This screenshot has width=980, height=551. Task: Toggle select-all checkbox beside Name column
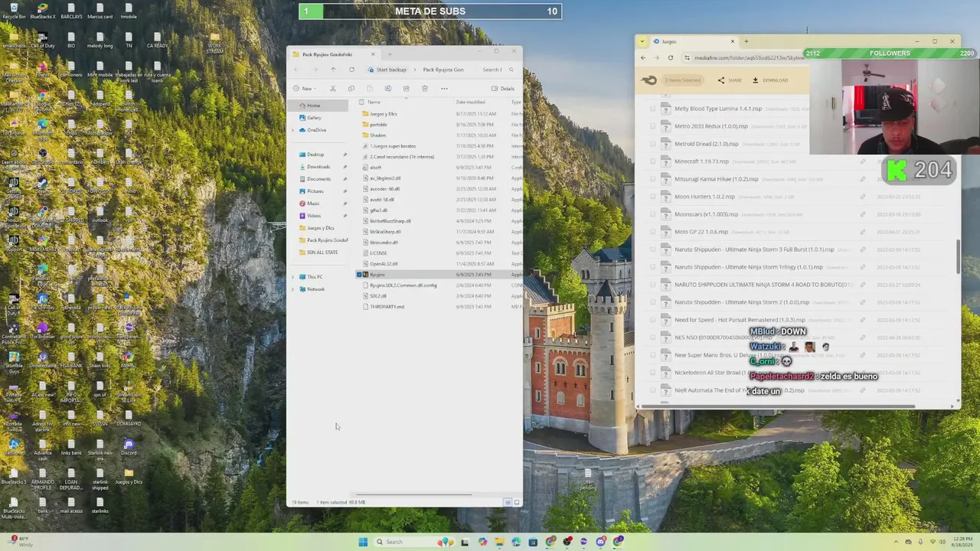point(361,102)
